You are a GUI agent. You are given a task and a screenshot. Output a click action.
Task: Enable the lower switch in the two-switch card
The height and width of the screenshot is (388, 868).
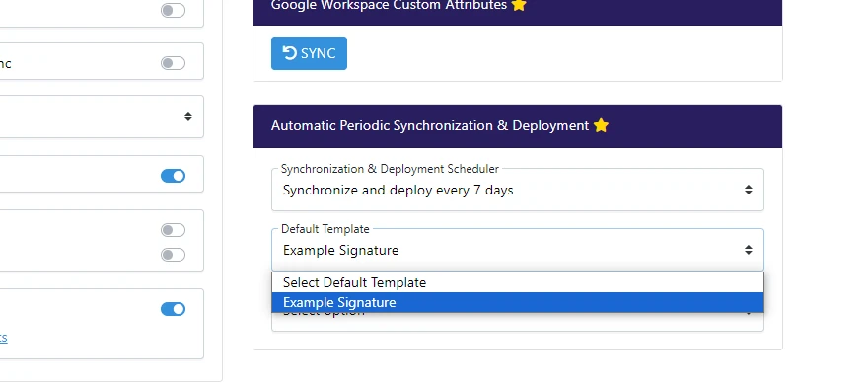(173, 255)
